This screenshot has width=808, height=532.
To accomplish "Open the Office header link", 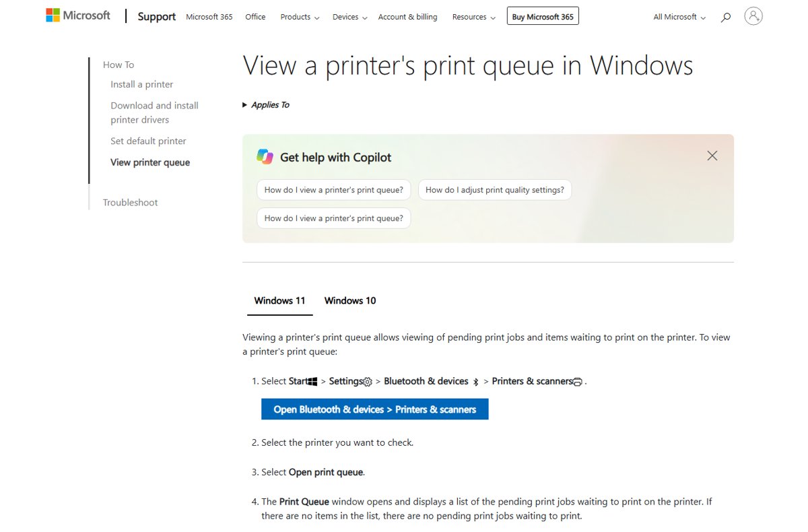I will click(255, 17).
